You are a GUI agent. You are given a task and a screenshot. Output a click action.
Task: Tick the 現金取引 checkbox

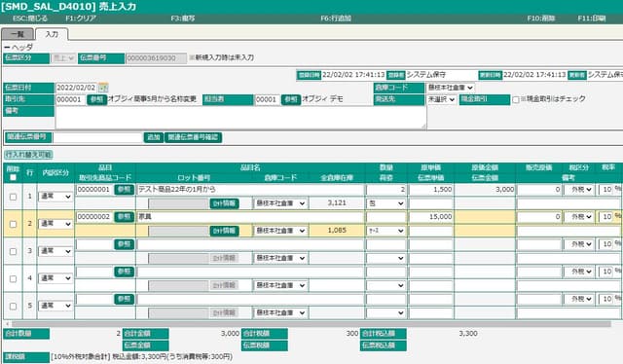coord(516,99)
